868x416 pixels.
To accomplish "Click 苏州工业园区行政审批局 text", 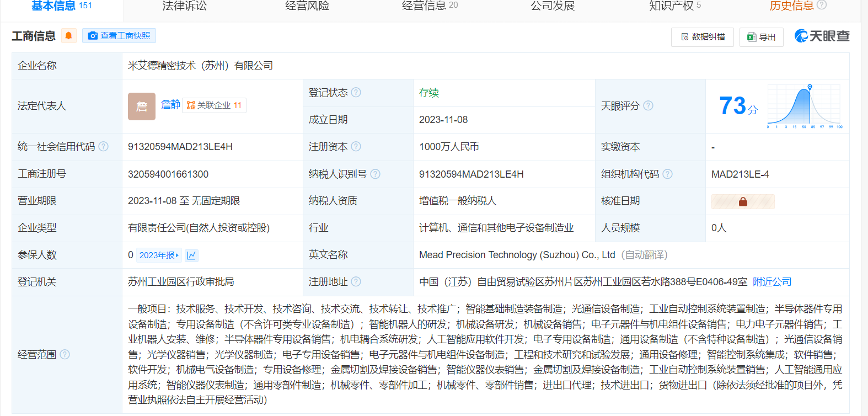I will (181, 282).
